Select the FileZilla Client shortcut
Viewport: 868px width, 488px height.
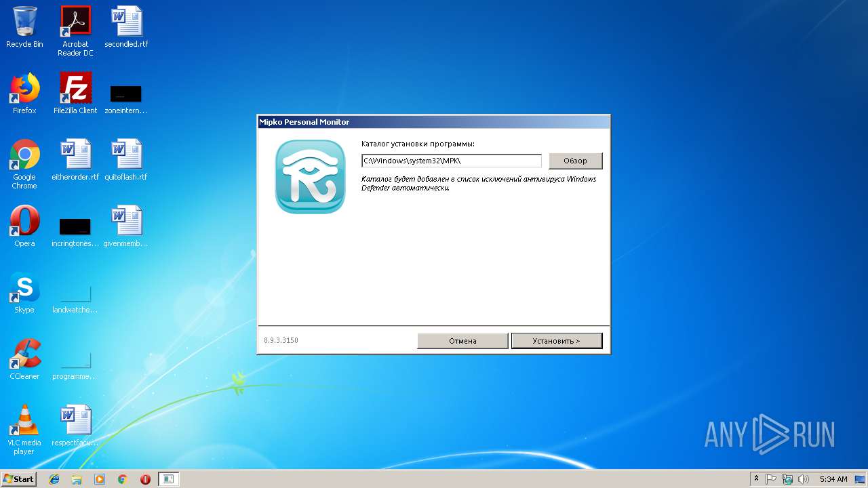tap(75, 94)
